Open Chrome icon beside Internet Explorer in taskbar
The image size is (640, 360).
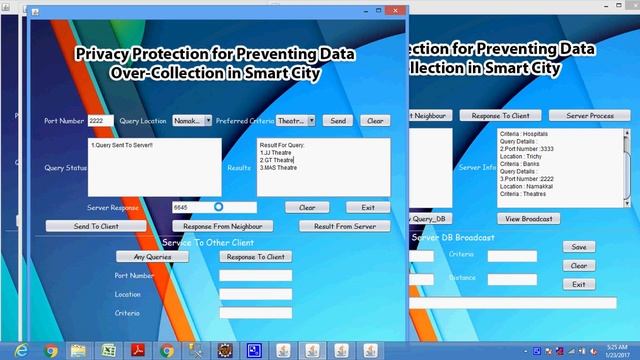(x=51, y=351)
